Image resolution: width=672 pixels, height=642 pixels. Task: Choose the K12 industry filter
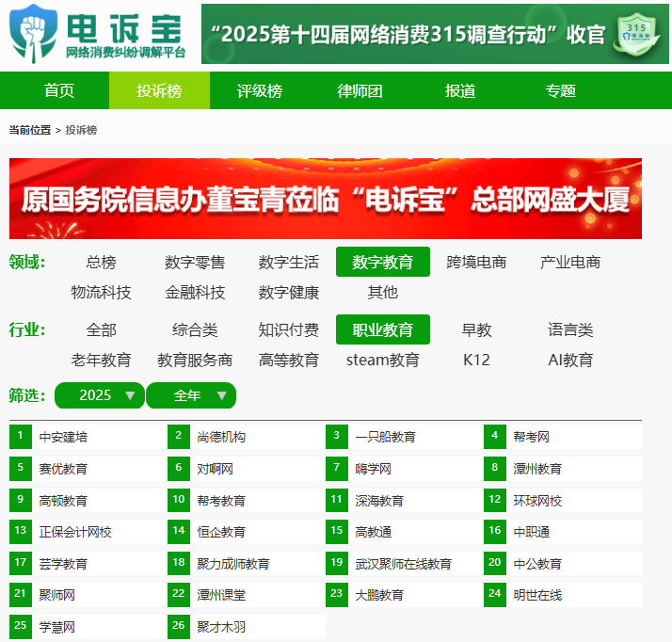coord(476,360)
